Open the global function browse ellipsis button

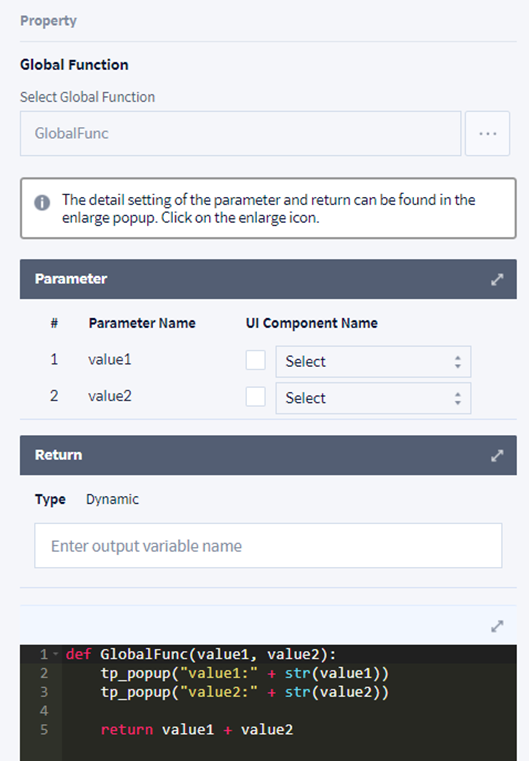tap(487, 133)
